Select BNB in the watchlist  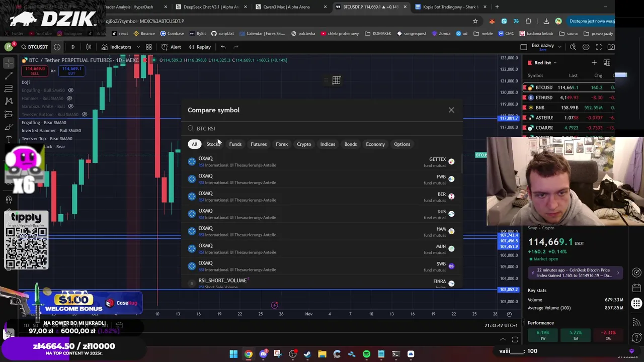click(x=570, y=108)
